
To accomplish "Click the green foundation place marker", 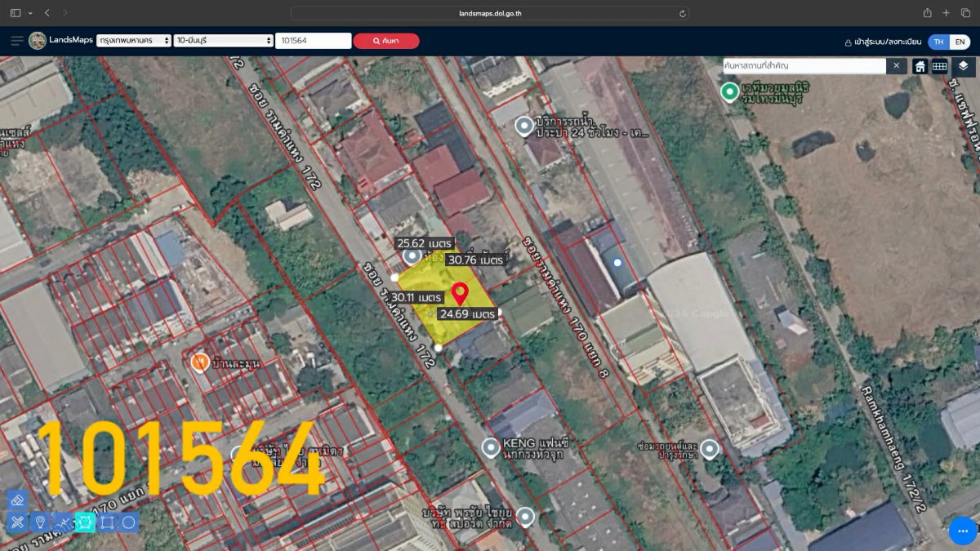I will 729,91.
